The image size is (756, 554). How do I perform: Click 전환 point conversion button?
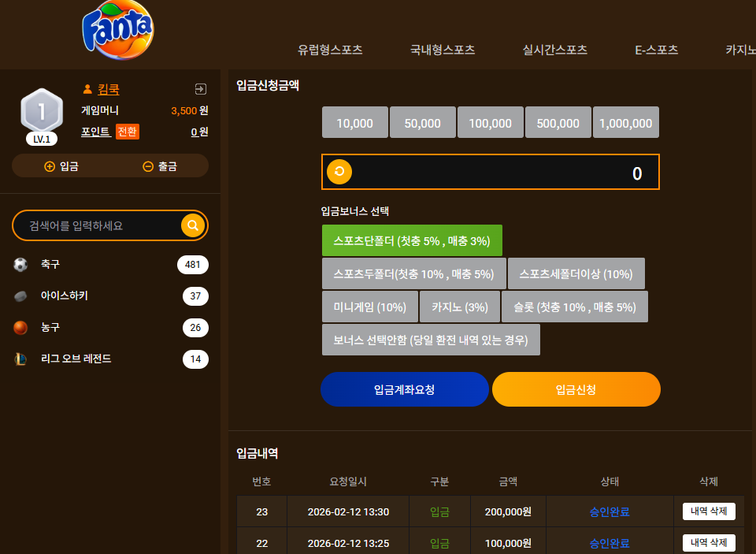128,132
